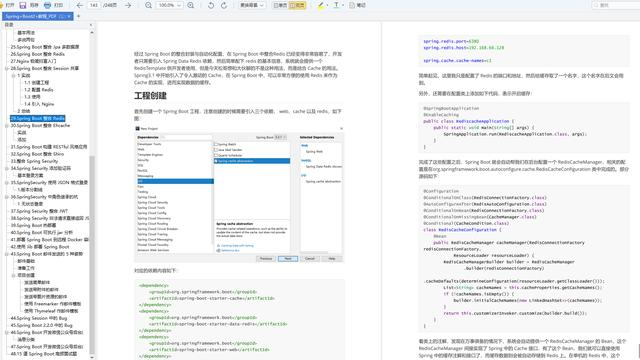Collapse the 36.SpringSecurity outline node

click(x=7, y=197)
